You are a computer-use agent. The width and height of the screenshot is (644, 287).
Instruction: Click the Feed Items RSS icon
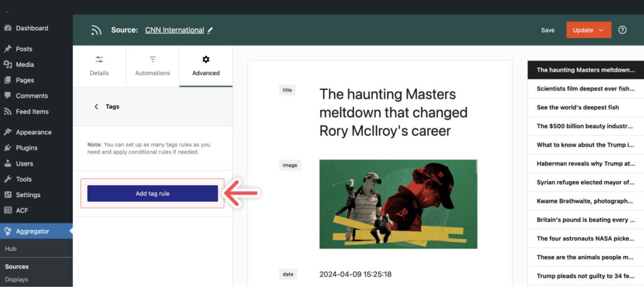(8, 111)
